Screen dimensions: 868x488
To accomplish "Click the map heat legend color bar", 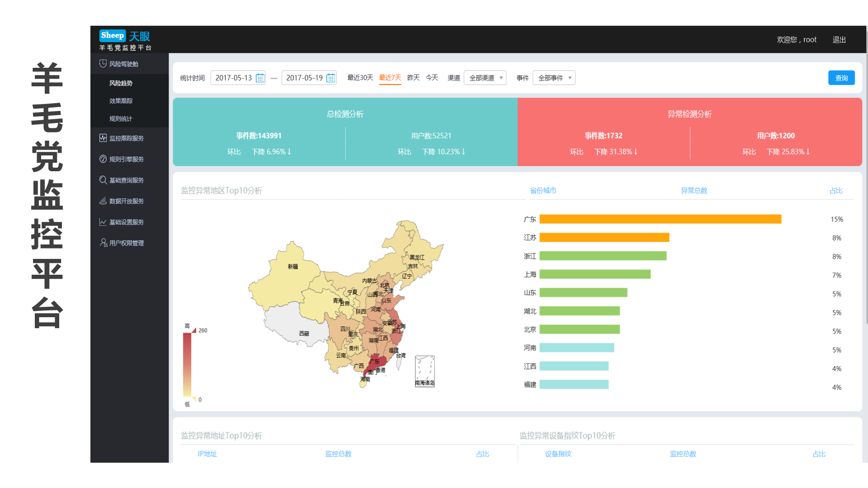I will 187,364.
